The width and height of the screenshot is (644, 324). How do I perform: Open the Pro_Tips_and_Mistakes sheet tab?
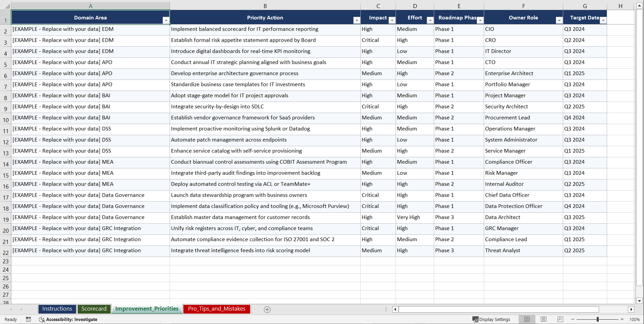[x=217, y=309]
